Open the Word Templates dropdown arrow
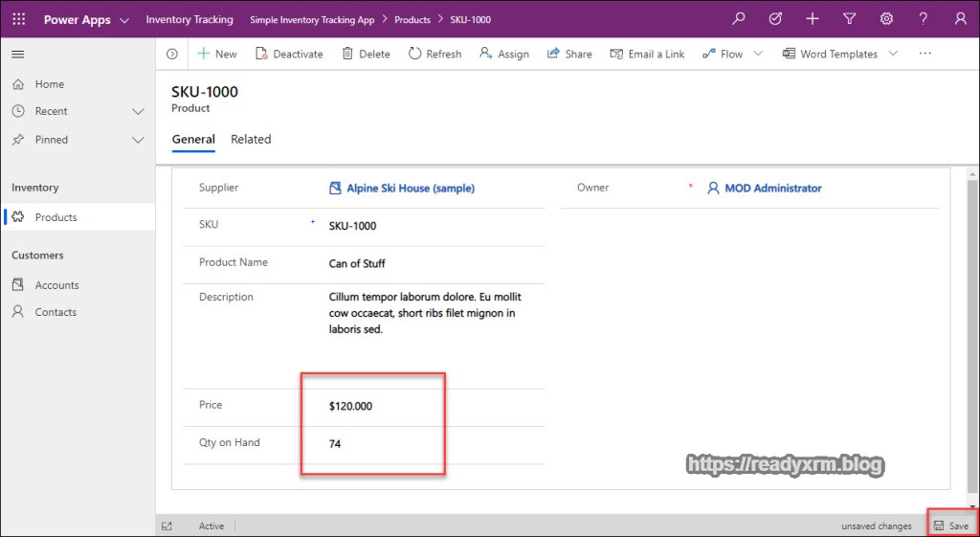 click(x=893, y=55)
